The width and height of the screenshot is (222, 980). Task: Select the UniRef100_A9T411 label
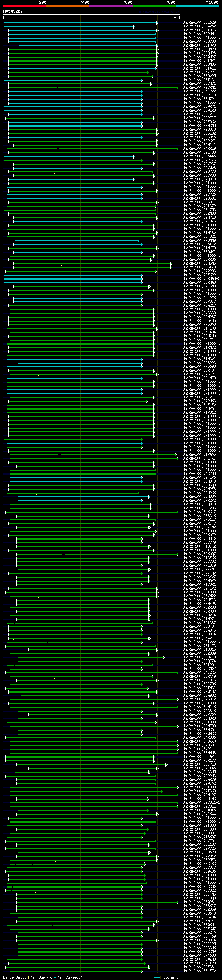coord(199,68)
